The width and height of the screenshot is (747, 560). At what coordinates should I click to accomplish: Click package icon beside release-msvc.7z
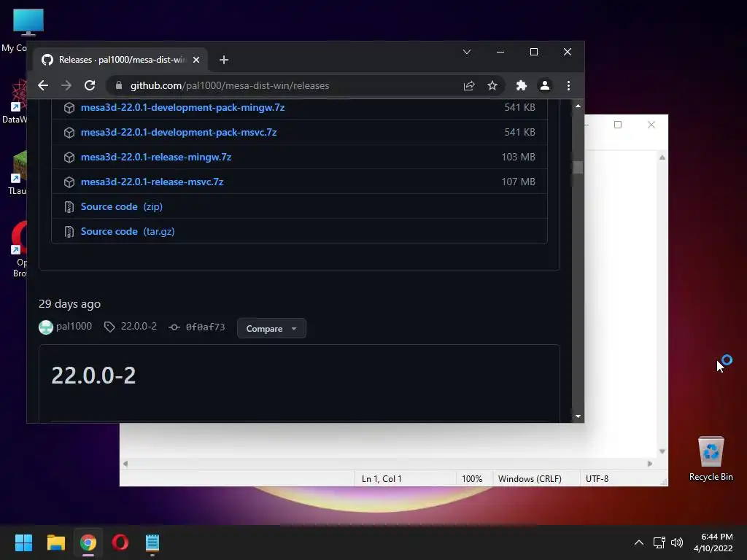(69, 182)
